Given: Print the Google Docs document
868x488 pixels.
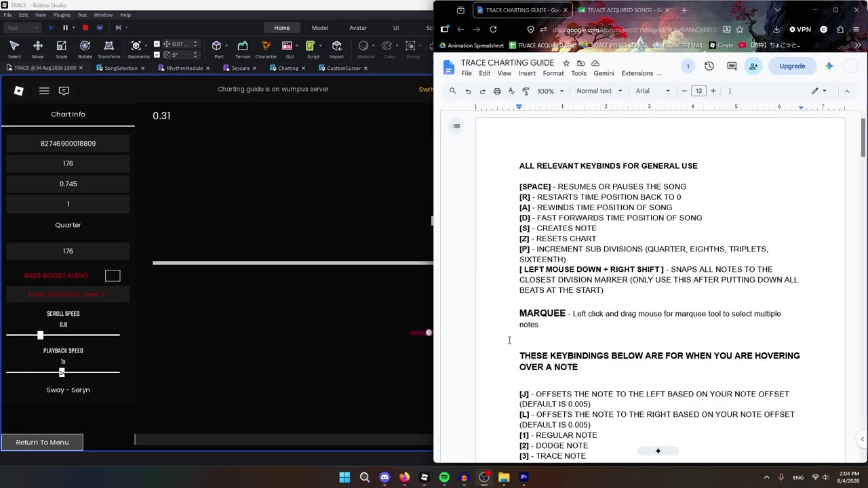Looking at the screenshot, I should pos(497,91).
